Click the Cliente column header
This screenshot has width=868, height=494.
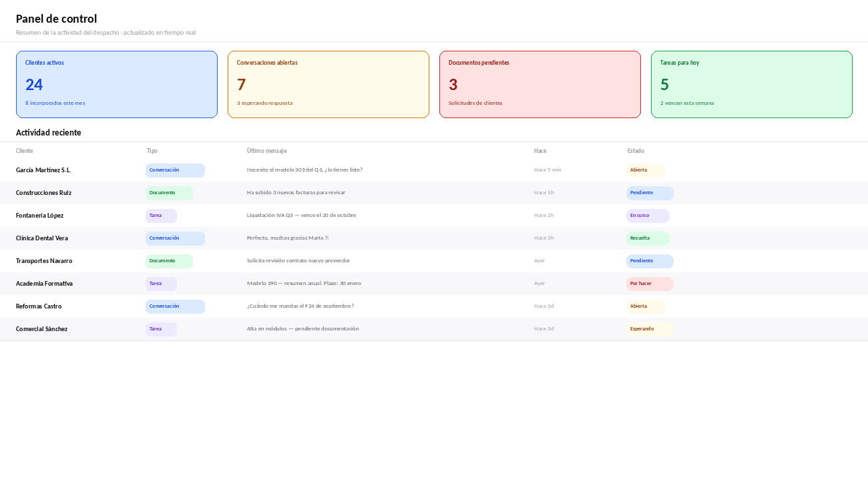25,151
